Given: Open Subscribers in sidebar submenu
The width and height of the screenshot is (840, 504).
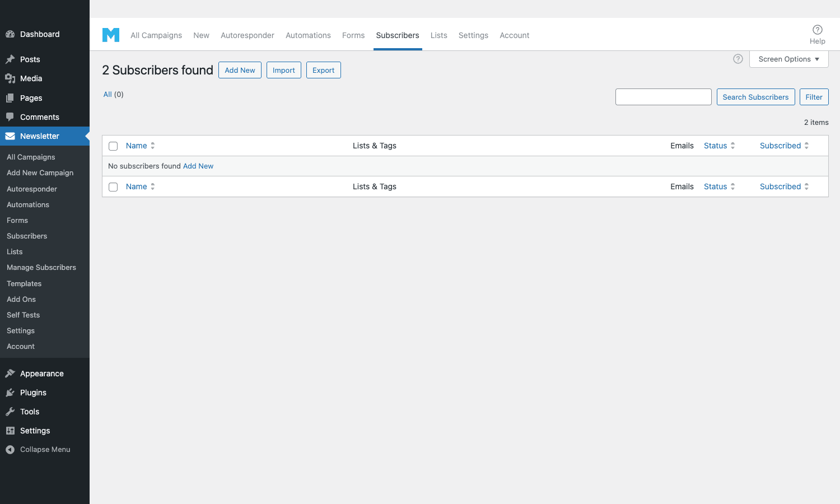Looking at the screenshot, I should 27,236.
